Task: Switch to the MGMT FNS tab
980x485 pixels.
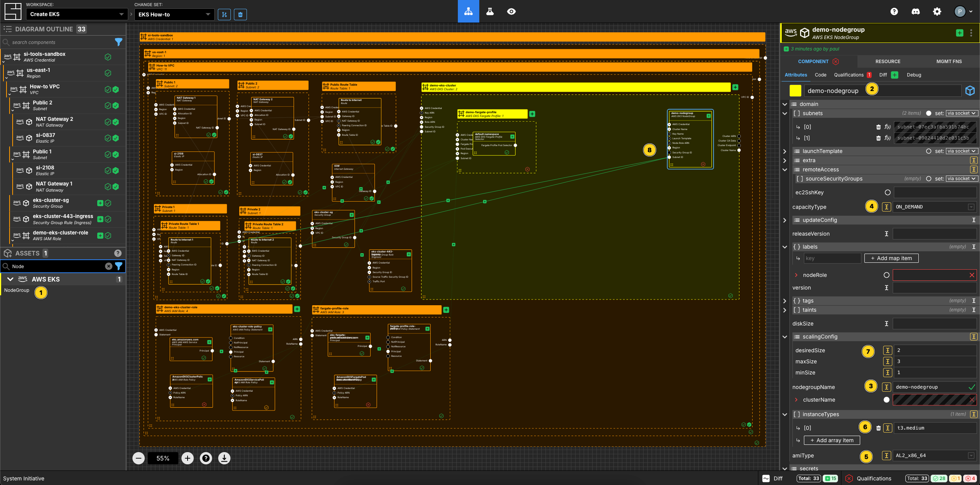Action: [x=949, y=62]
